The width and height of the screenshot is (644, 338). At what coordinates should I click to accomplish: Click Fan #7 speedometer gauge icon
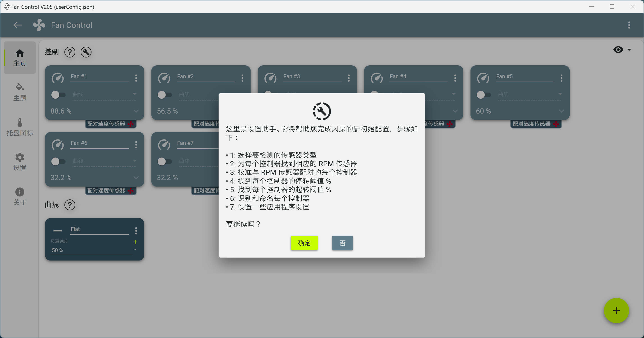click(164, 145)
